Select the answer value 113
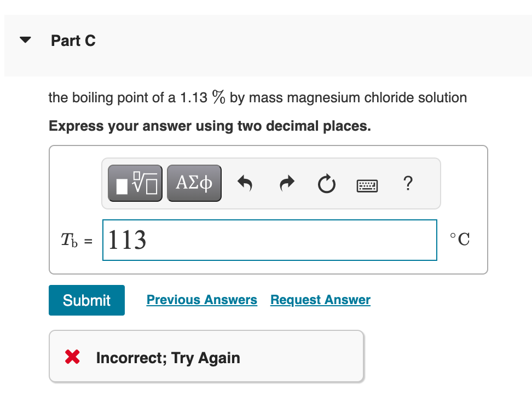Screen dimensions: 532x408 (126, 240)
